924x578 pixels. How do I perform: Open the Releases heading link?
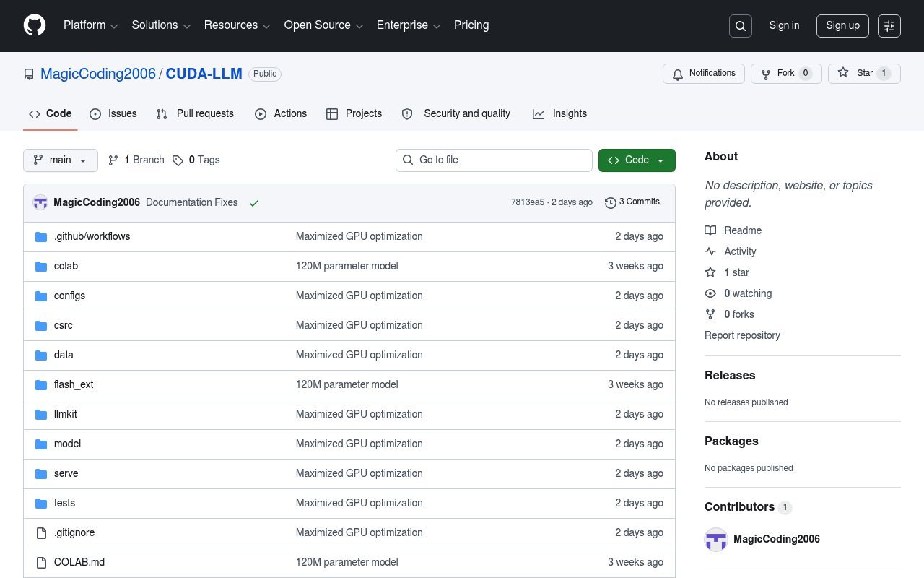point(730,376)
